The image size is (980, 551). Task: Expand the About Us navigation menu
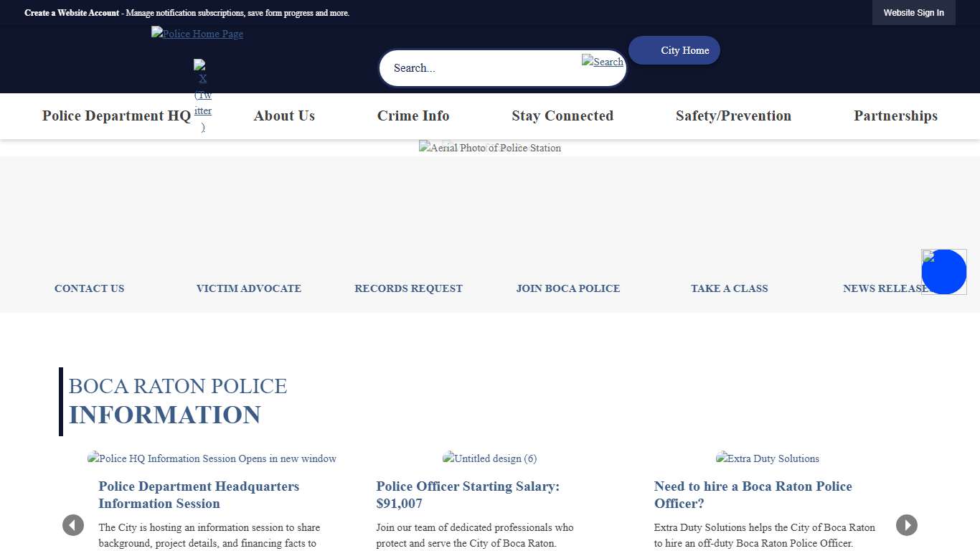click(284, 116)
